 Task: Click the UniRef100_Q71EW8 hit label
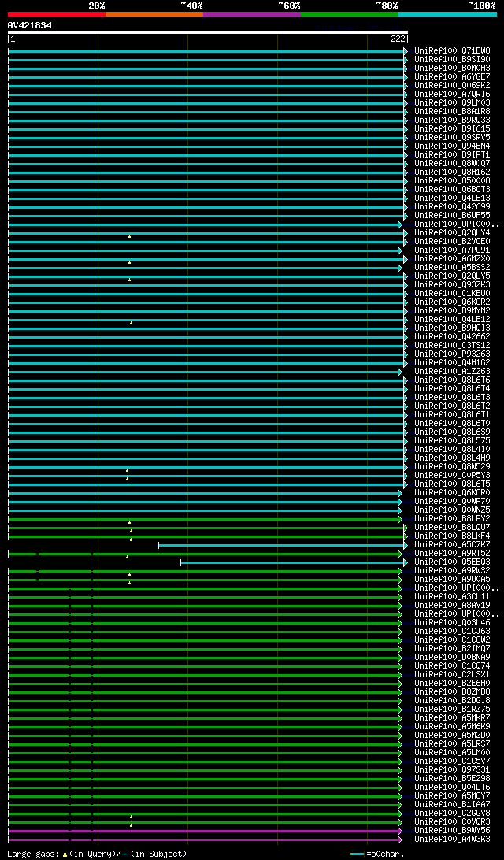pos(452,51)
